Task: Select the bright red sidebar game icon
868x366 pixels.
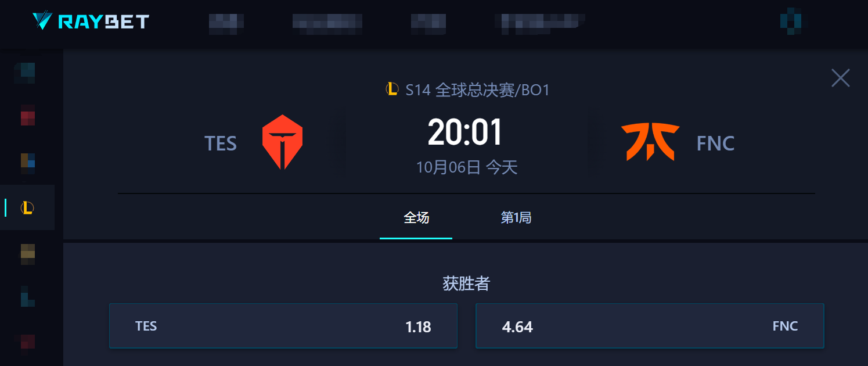Action: tap(28, 115)
